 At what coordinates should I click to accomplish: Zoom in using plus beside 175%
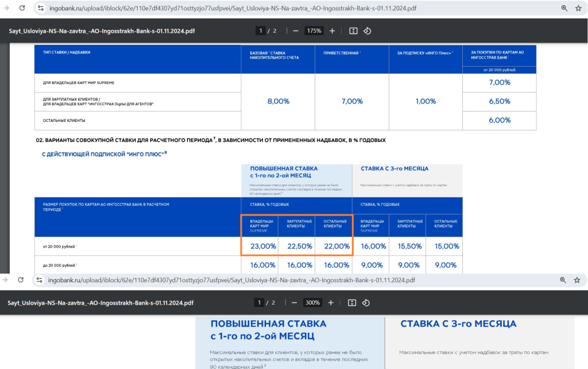click(x=332, y=30)
